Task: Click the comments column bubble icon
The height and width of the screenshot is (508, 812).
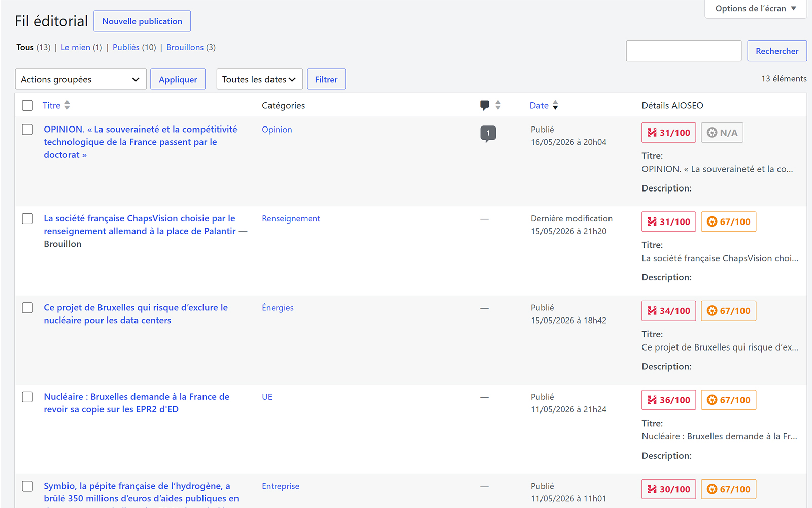Action: click(485, 105)
